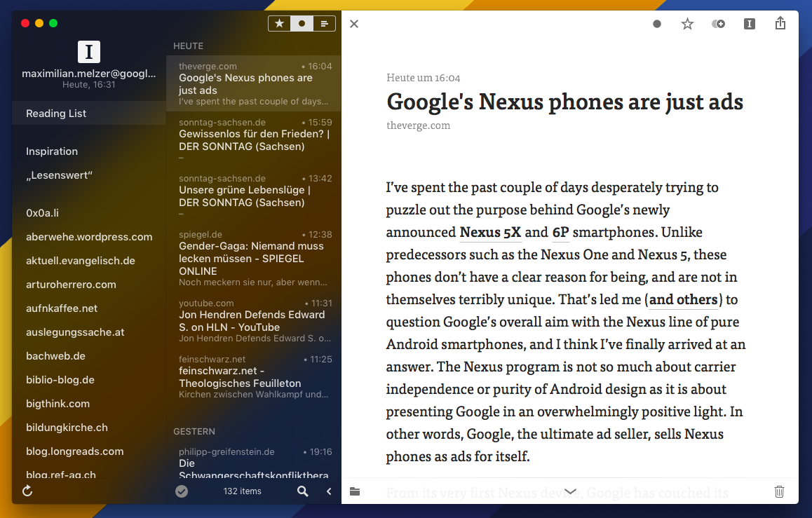Select Reading List
The width and height of the screenshot is (812, 518).
(89, 114)
